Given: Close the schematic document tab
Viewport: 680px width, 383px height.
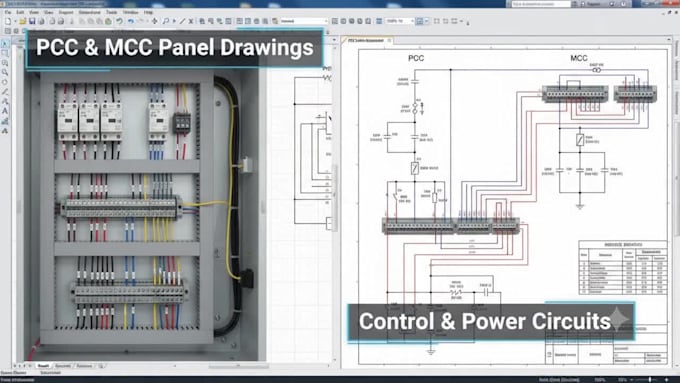Looking at the screenshot, I should click(x=389, y=40).
